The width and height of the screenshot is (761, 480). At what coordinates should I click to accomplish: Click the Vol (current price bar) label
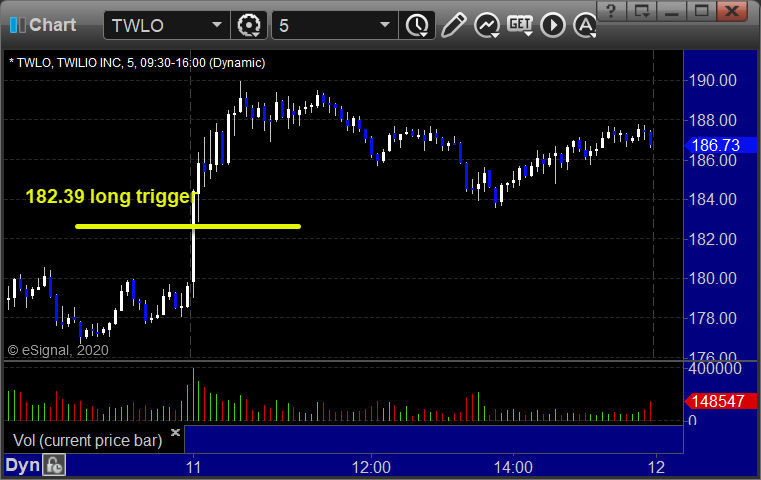(x=87, y=440)
